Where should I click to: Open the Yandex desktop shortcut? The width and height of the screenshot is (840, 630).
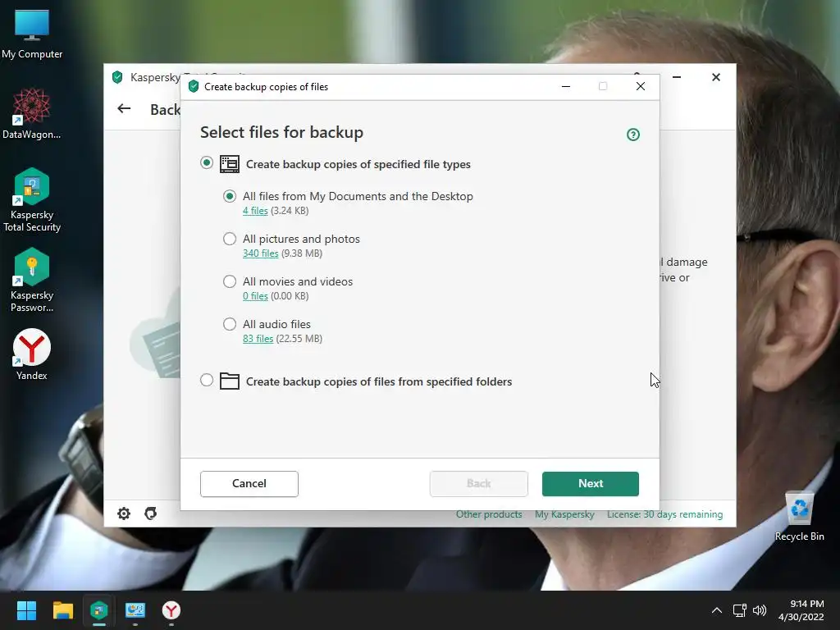[x=32, y=354]
